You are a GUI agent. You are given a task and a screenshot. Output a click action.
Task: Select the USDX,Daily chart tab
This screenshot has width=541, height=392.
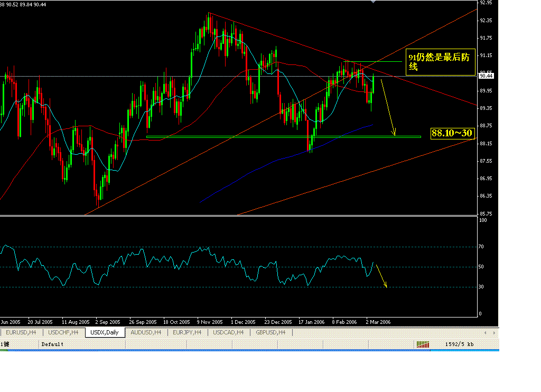(x=105, y=332)
